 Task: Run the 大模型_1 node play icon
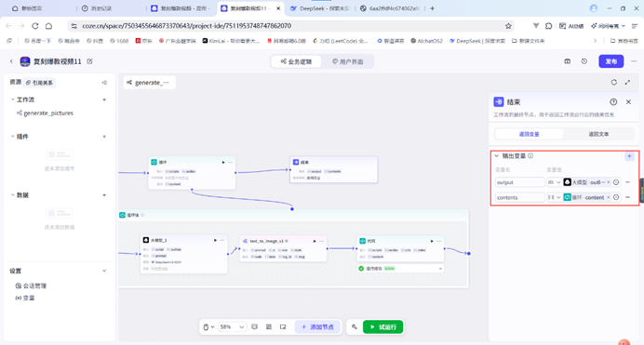click(x=215, y=240)
